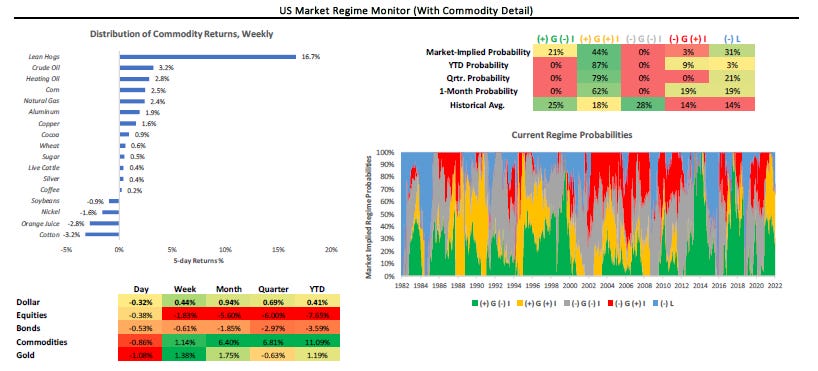Viewport: 818px width, 371px height.
Task: Select the 15% tick on commodity x-axis
Action: point(278,249)
